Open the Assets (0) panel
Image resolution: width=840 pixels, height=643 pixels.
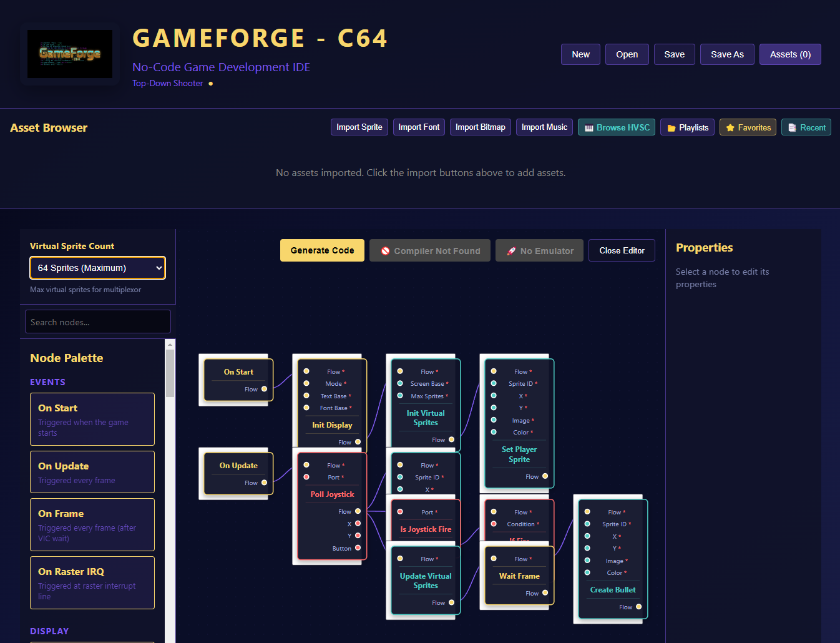(x=790, y=54)
